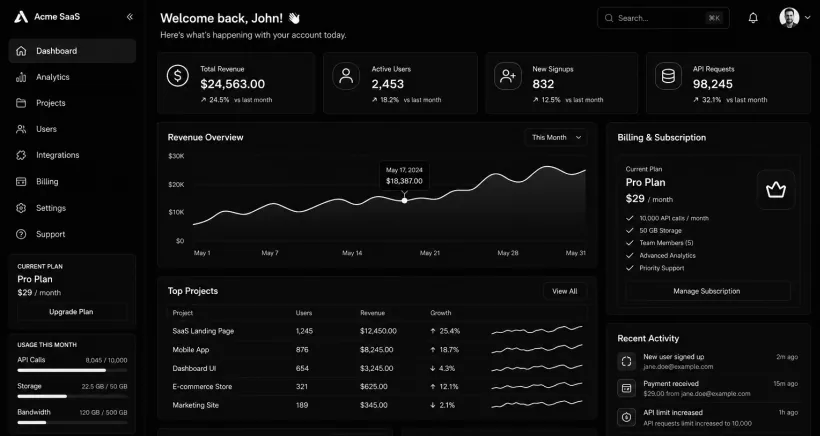Viewport: 820px width, 436px height.
Task: Click the 8,045 / 10,000 API calls value
Action: (106, 360)
